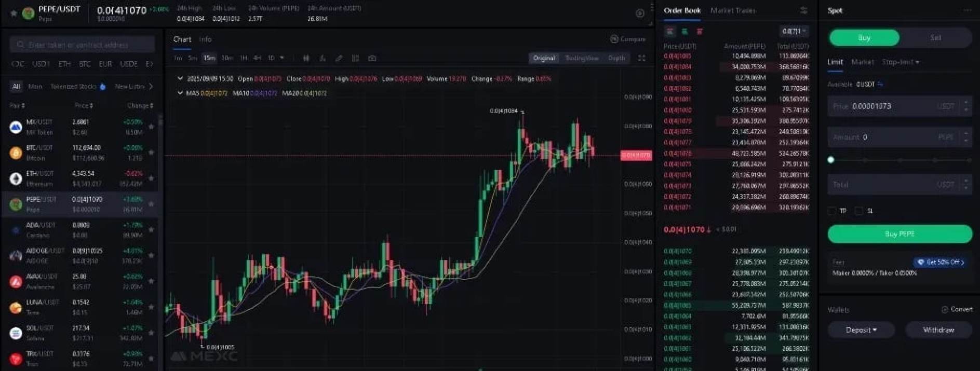
Task: Click the order amount percentage slider handle
Action: coord(830,160)
